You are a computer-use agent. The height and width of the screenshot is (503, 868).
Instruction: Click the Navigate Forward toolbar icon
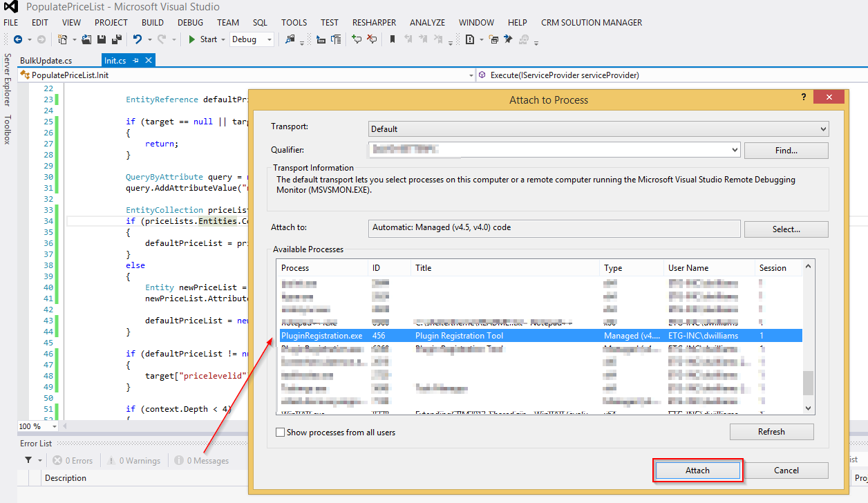[41, 39]
